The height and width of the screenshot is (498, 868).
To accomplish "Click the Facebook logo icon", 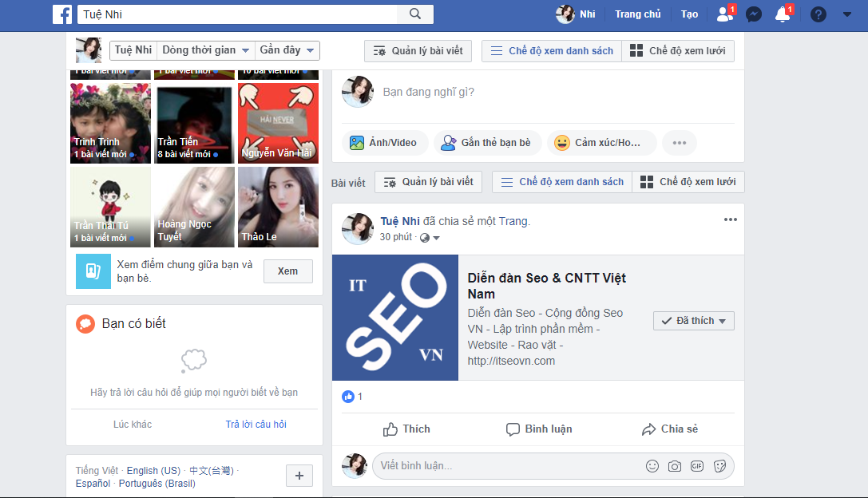I will (63, 14).
